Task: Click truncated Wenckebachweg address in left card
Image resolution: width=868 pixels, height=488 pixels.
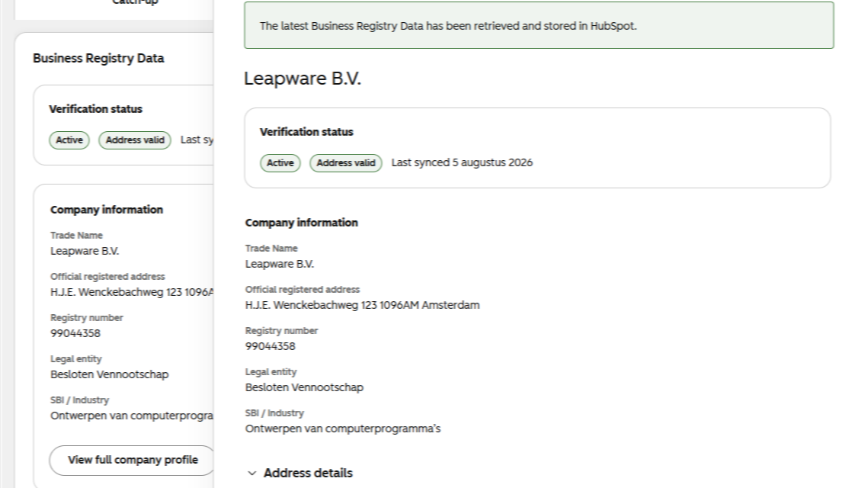Action: [132, 293]
